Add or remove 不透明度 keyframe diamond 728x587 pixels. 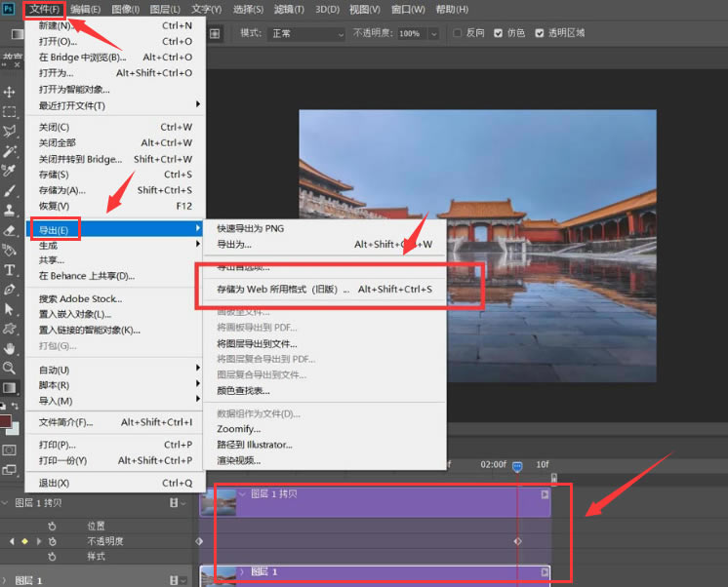coord(25,541)
